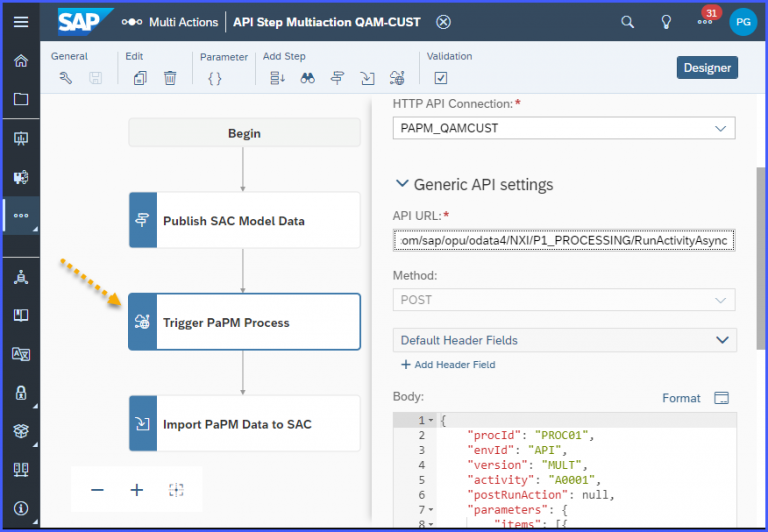Click the Copy step icon

141,78
